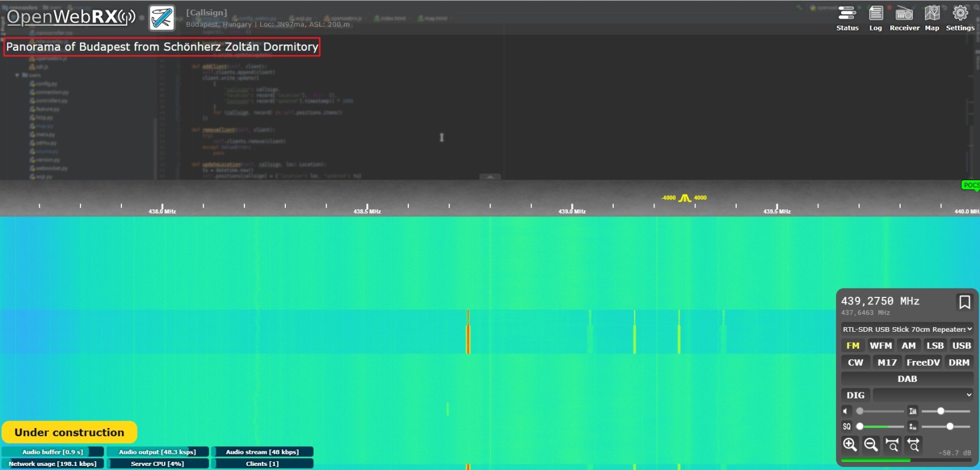Click the [Callsign] receiver name
This screenshot has height=470, width=980.
pyautogui.click(x=206, y=12)
